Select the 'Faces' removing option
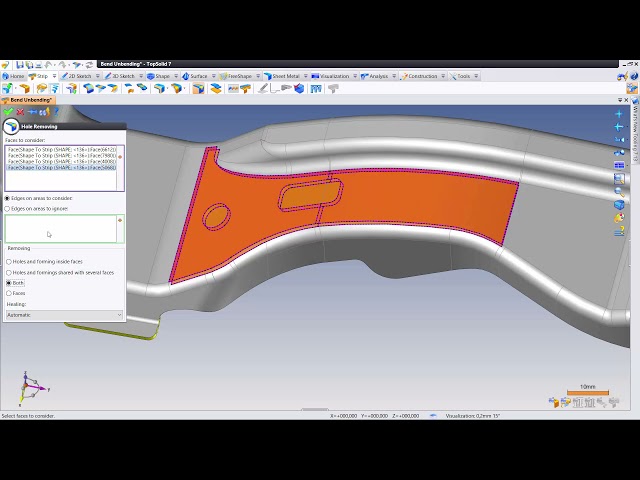This screenshot has width=640, height=480. point(9,293)
